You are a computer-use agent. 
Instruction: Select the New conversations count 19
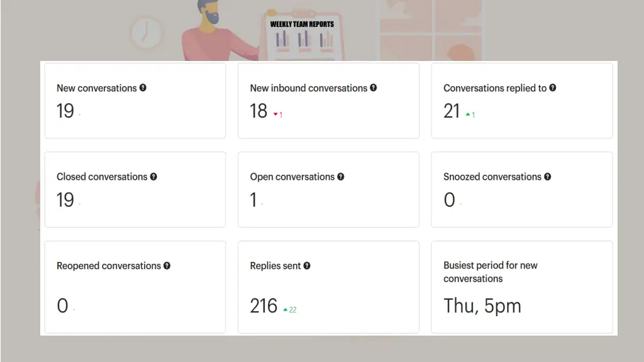(x=65, y=111)
